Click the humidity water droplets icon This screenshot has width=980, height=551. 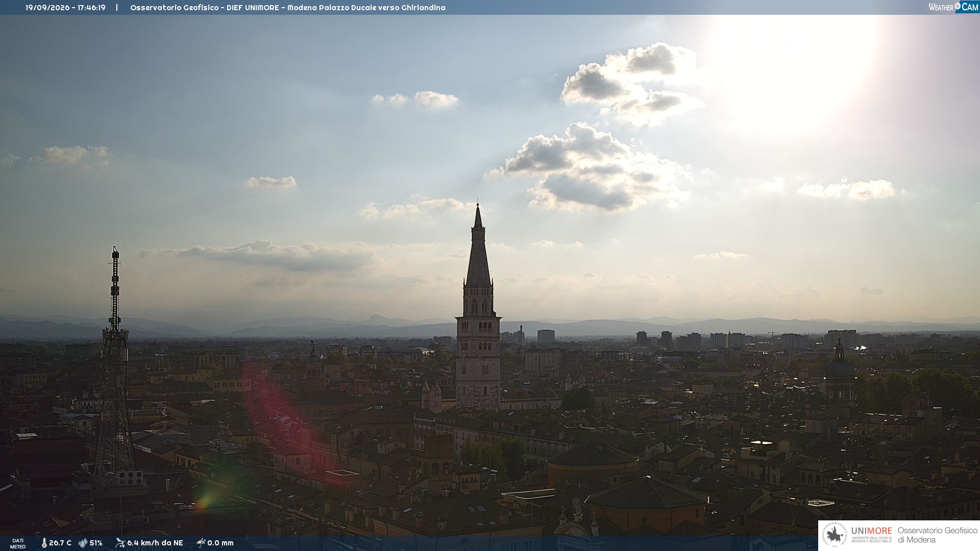(83, 543)
